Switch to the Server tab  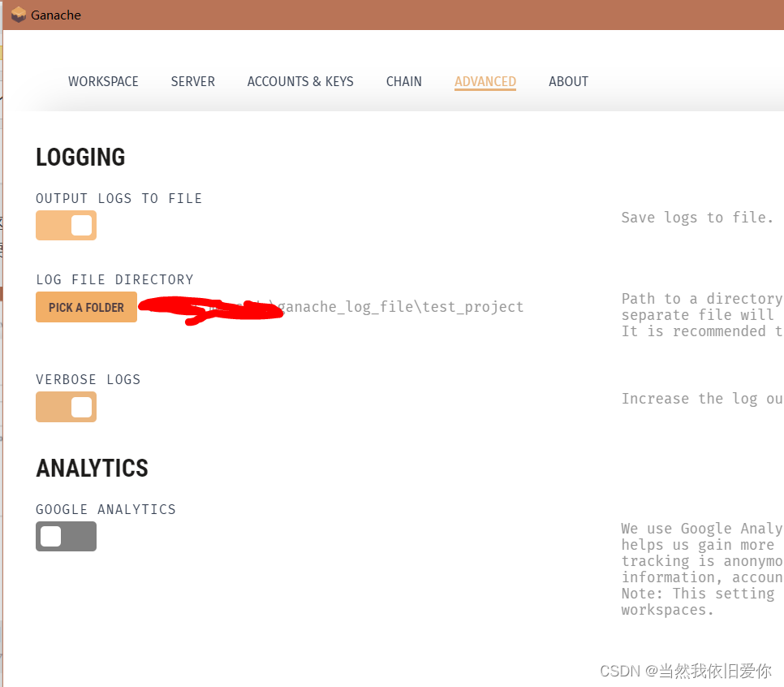[192, 81]
